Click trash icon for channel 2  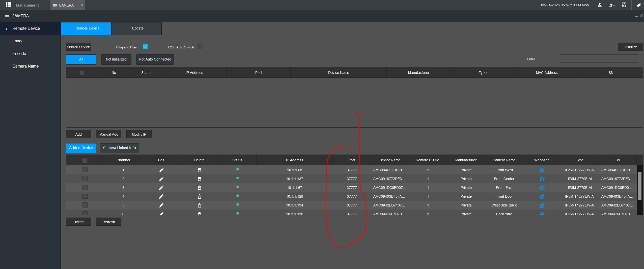(199, 179)
